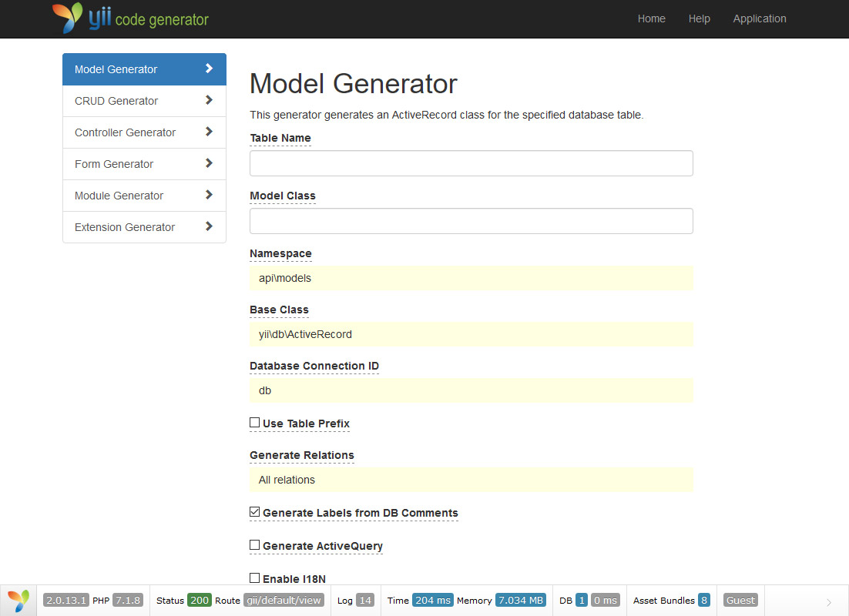Click the Database Connection ID field
Image resolution: width=849 pixels, height=616 pixels.
(x=471, y=390)
